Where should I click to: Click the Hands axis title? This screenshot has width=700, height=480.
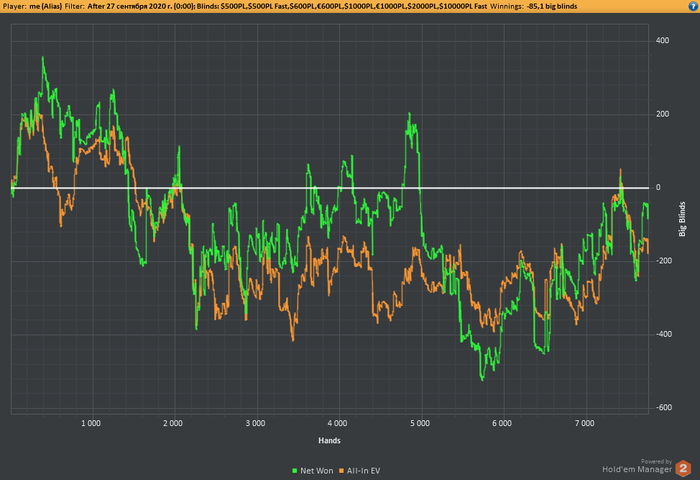pos(329,440)
